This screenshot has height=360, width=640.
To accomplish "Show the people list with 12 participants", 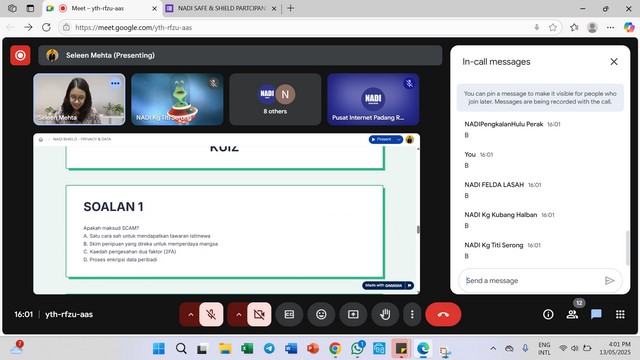I will tap(572, 314).
